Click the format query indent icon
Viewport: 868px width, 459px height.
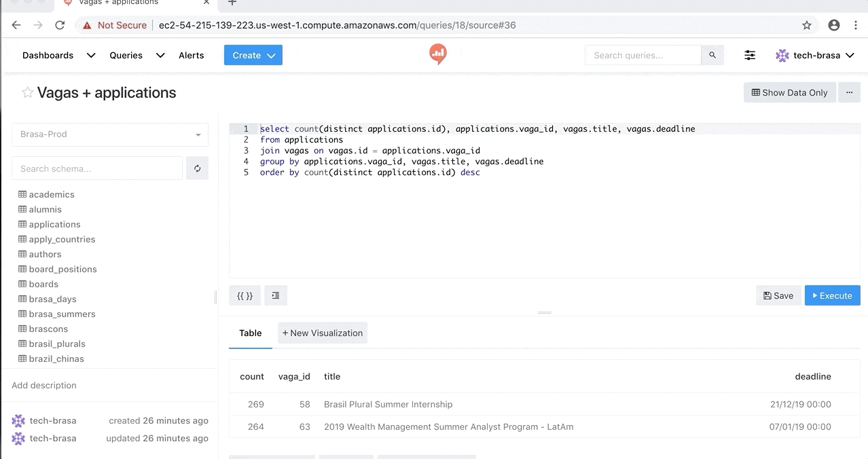276,295
